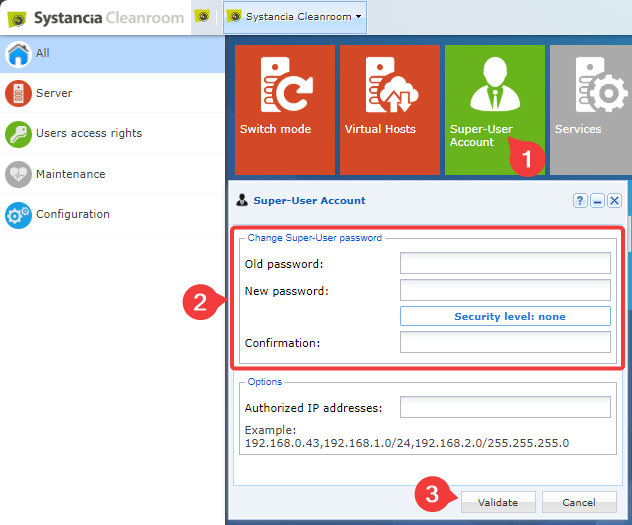Click into the New password field
The width and height of the screenshot is (632, 525).
coord(505,290)
